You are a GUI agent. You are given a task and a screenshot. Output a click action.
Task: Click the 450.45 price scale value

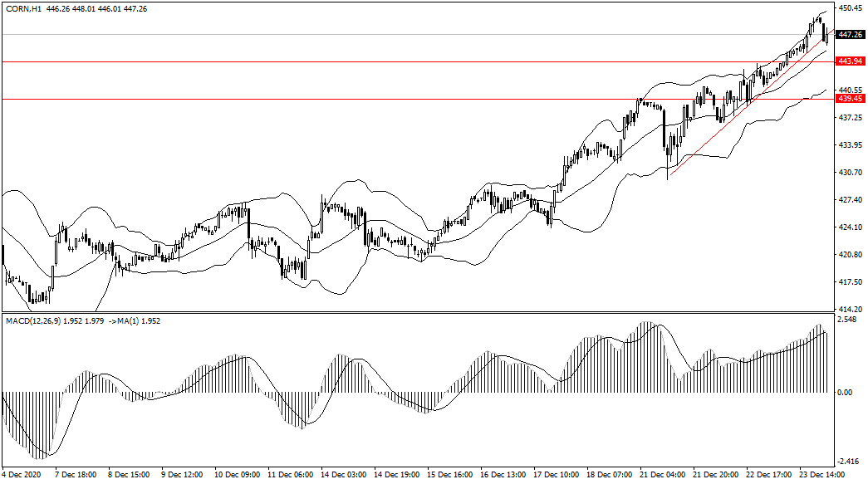point(848,8)
